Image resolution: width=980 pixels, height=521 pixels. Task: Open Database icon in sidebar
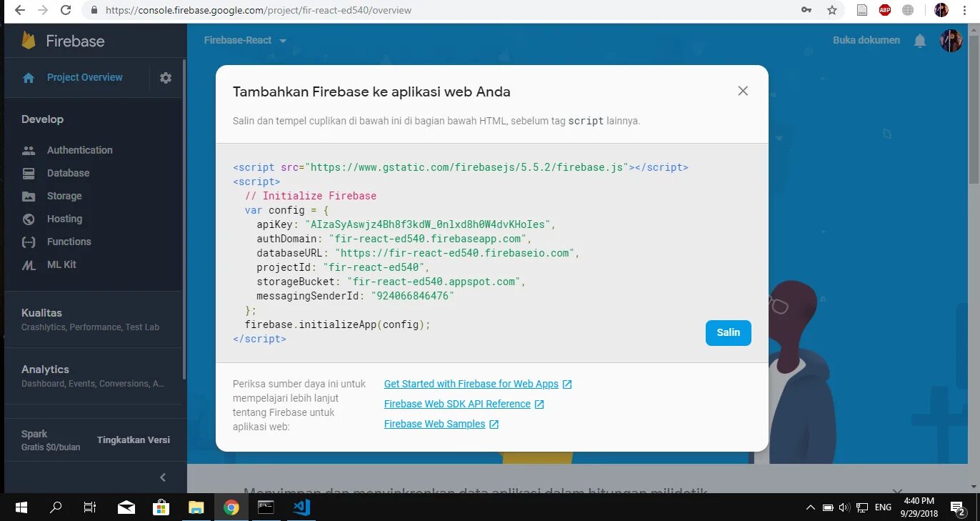29,173
